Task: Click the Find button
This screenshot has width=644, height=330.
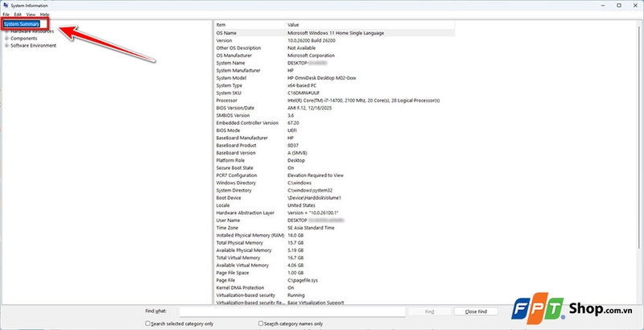Action: coord(430,311)
